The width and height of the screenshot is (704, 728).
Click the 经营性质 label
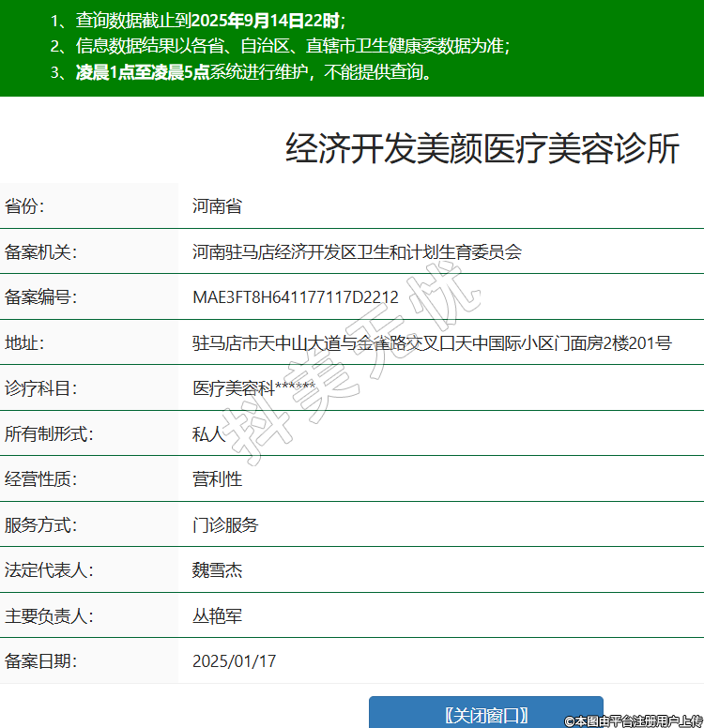tap(40, 479)
